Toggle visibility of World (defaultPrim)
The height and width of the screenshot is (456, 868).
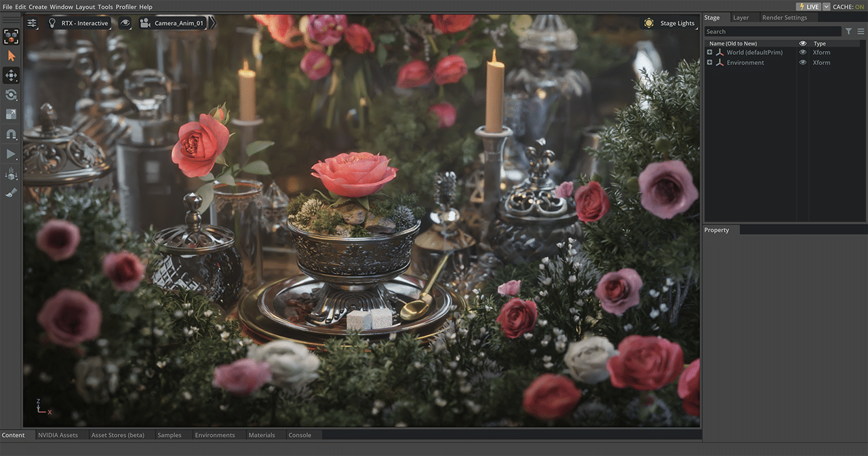click(x=803, y=52)
